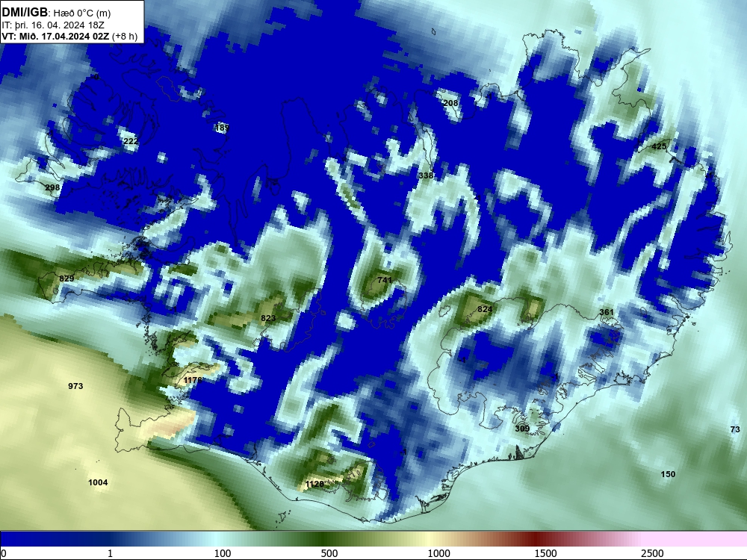The image size is (747, 560).
Task: Click the map value 208
Action: pos(450,103)
